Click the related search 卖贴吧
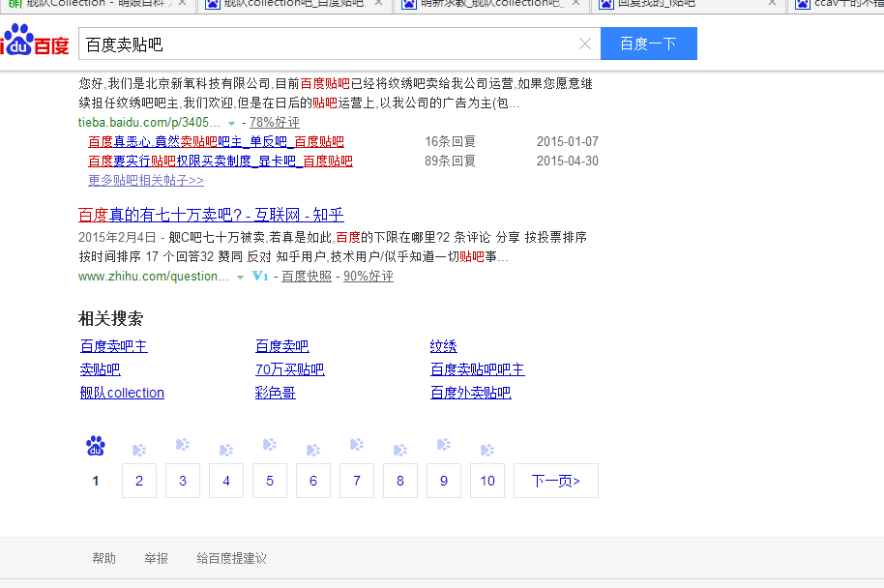The height and width of the screenshot is (588, 884). click(101, 369)
